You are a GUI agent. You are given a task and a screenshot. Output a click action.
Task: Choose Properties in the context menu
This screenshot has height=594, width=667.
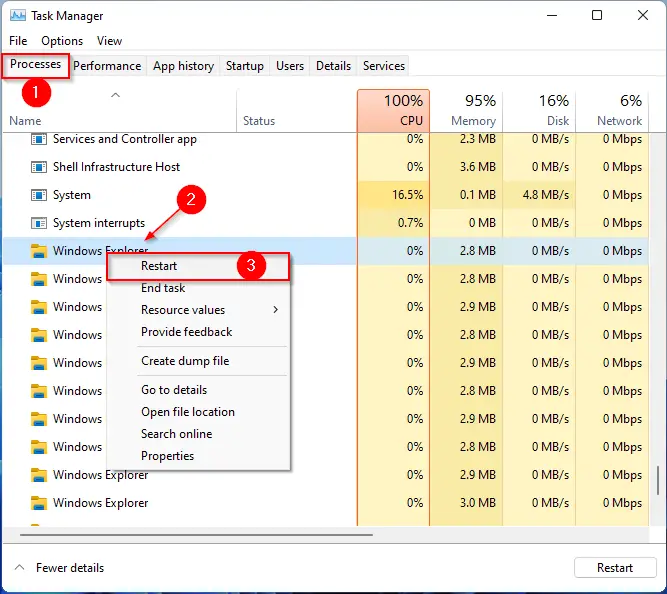(198, 456)
